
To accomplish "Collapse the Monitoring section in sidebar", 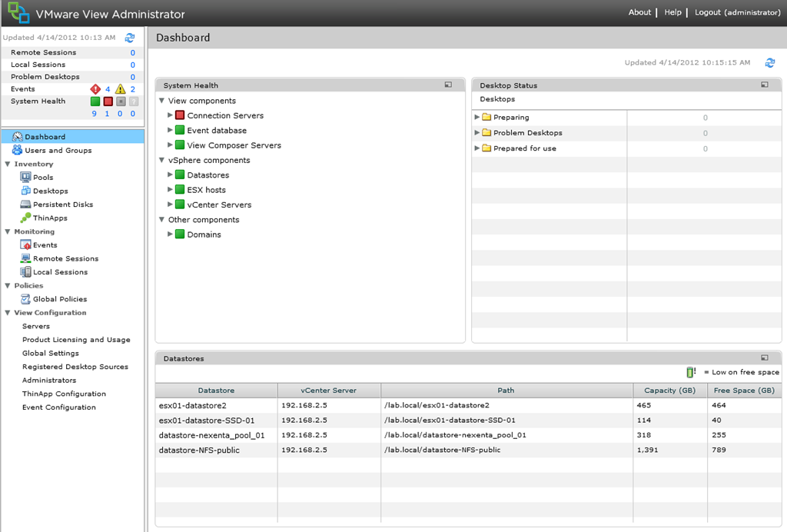I will tap(8, 232).
